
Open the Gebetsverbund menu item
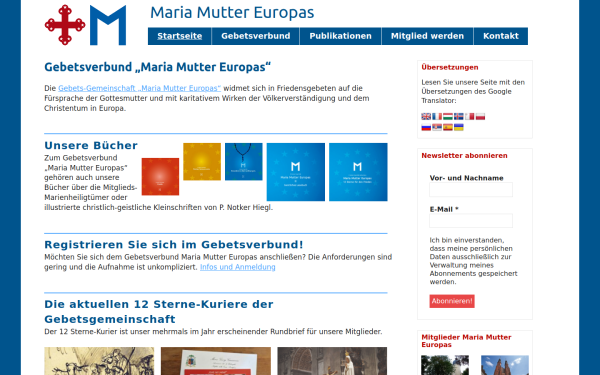[256, 36]
